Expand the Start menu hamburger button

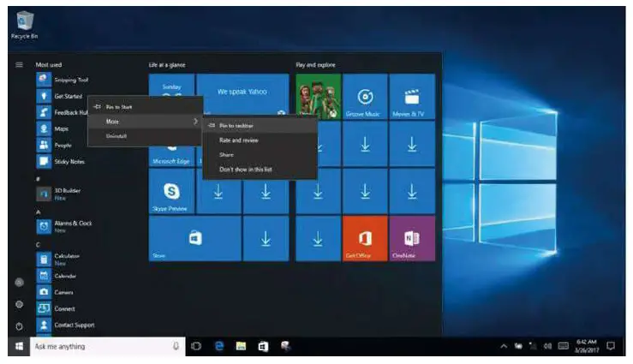tap(19, 64)
